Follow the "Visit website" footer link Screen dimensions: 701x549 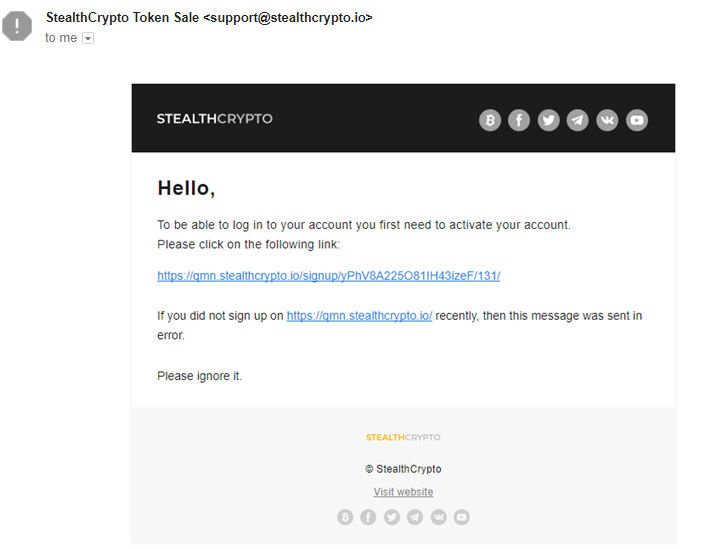403,492
